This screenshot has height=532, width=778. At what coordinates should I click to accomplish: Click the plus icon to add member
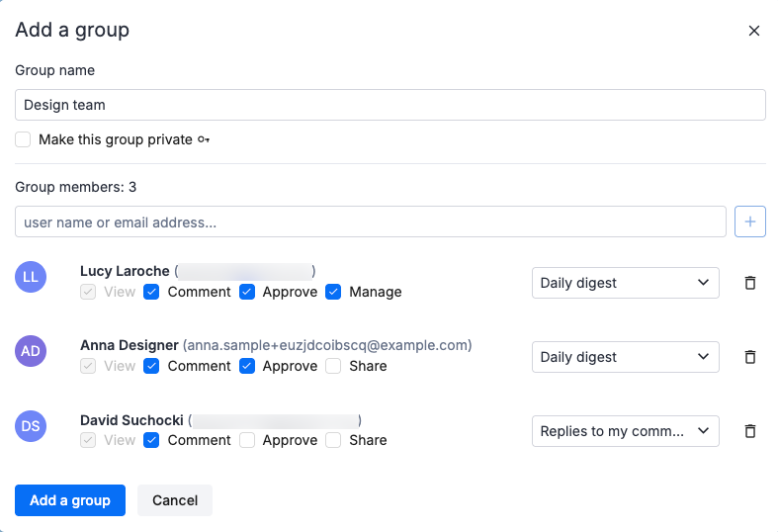point(749,222)
